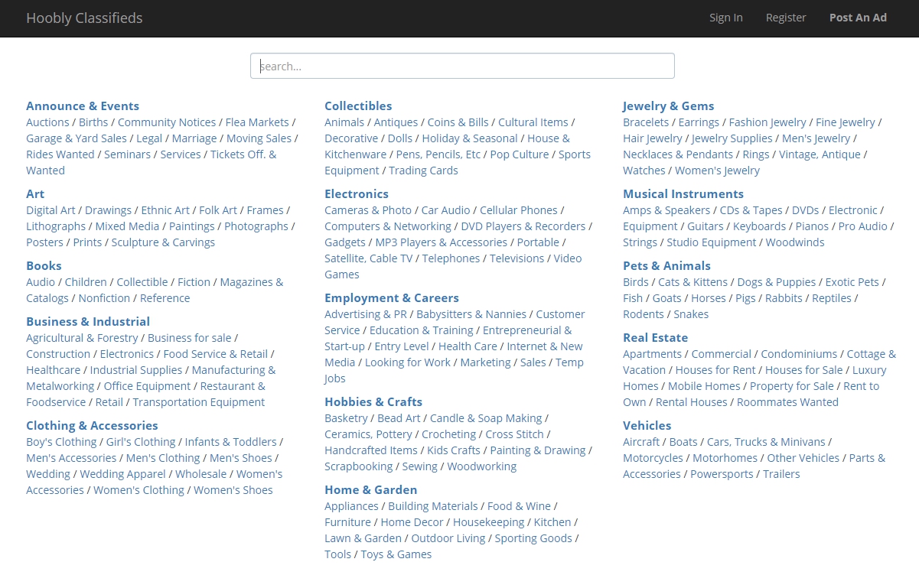
Task: Open the Cellular Phones category
Action: click(x=518, y=210)
